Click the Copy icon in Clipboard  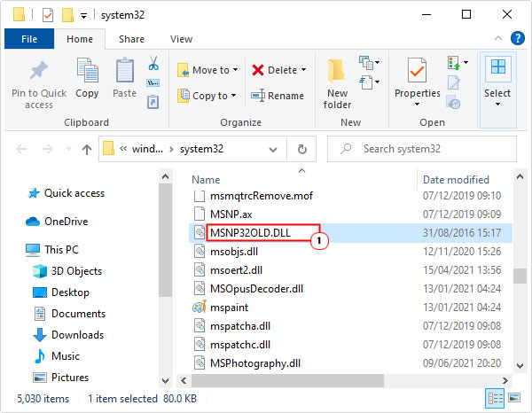[x=87, y=70]
